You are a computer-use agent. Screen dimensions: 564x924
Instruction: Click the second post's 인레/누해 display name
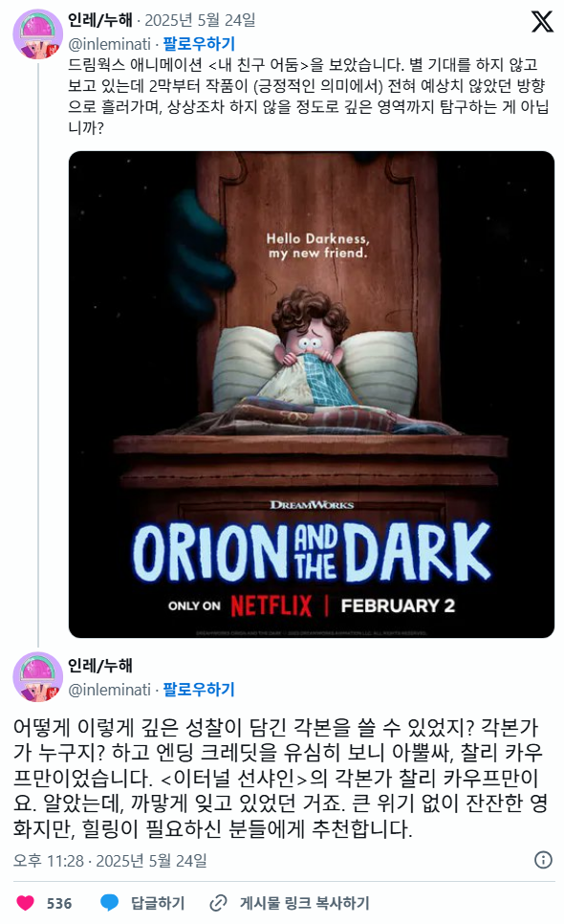100,666
